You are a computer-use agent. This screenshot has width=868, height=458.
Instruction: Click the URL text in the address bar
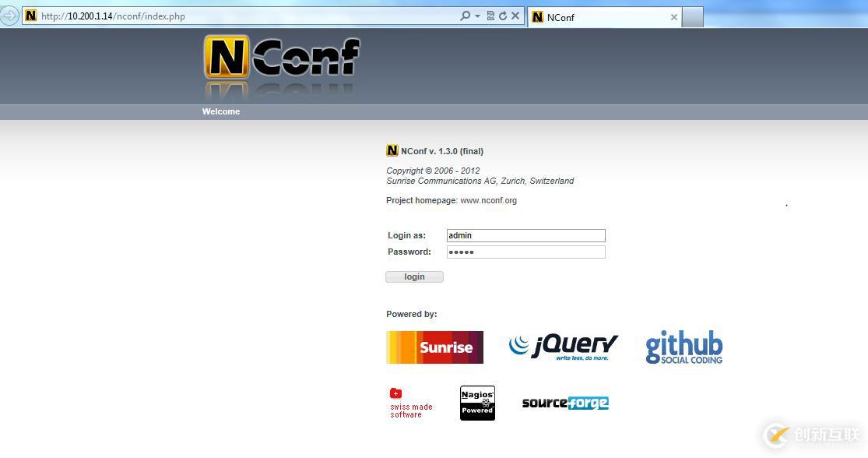click(113, 16)
